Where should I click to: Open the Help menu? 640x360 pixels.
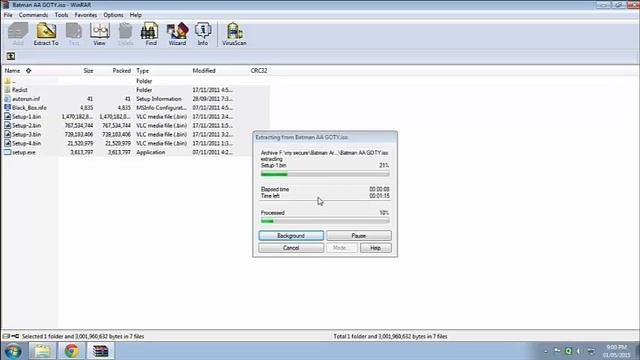(x=136, y=15)
